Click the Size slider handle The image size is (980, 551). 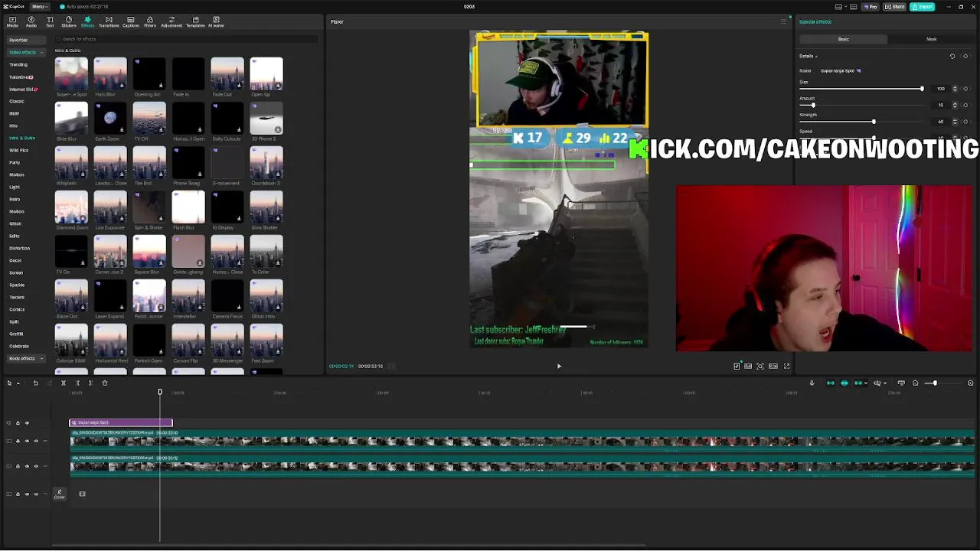922,89
